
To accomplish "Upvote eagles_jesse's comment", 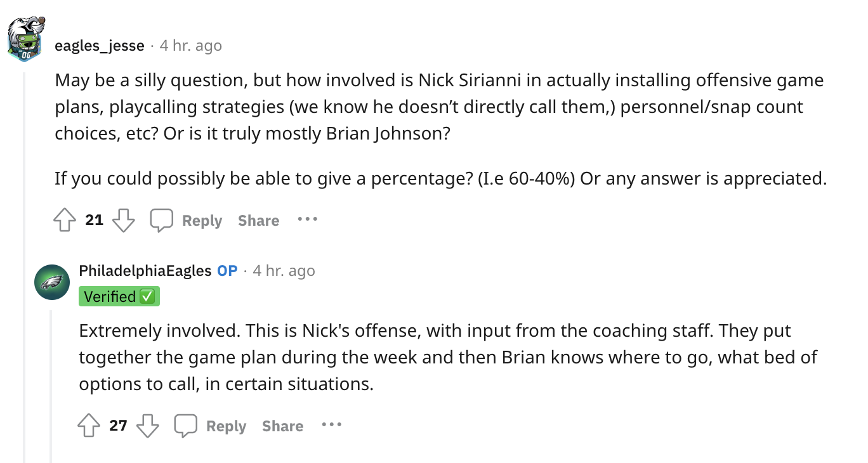I will coord(65,220).
